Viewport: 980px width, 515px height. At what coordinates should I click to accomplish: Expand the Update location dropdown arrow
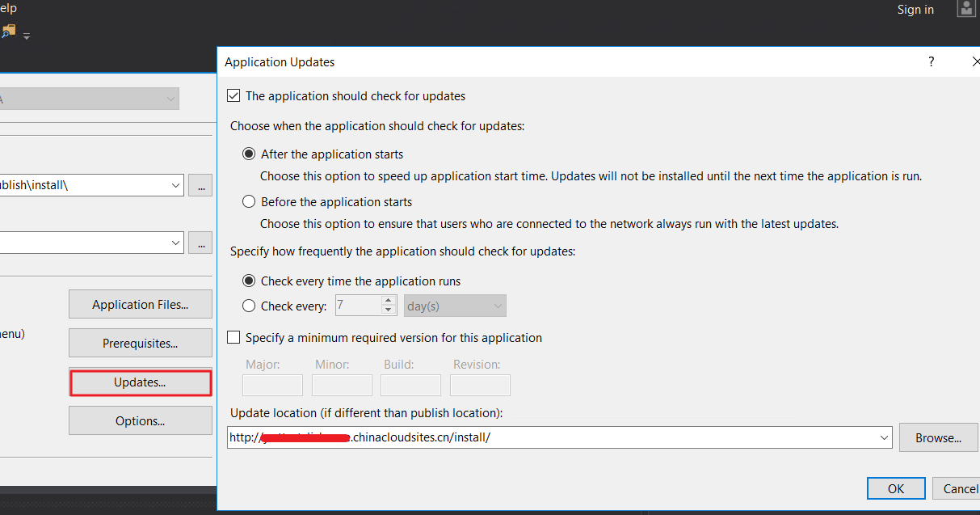point(883,437)
